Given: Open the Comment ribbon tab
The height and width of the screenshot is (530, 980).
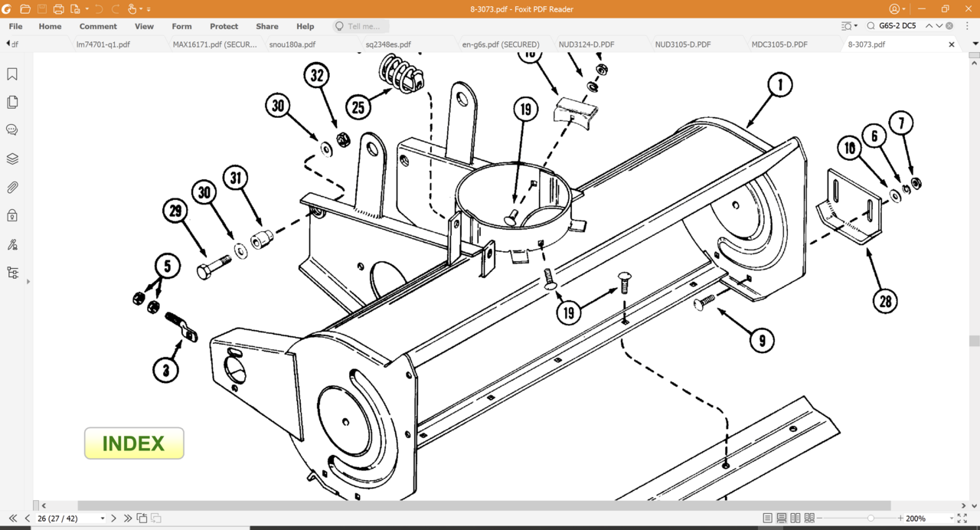Looking at the screenshot, I should 98,26.
